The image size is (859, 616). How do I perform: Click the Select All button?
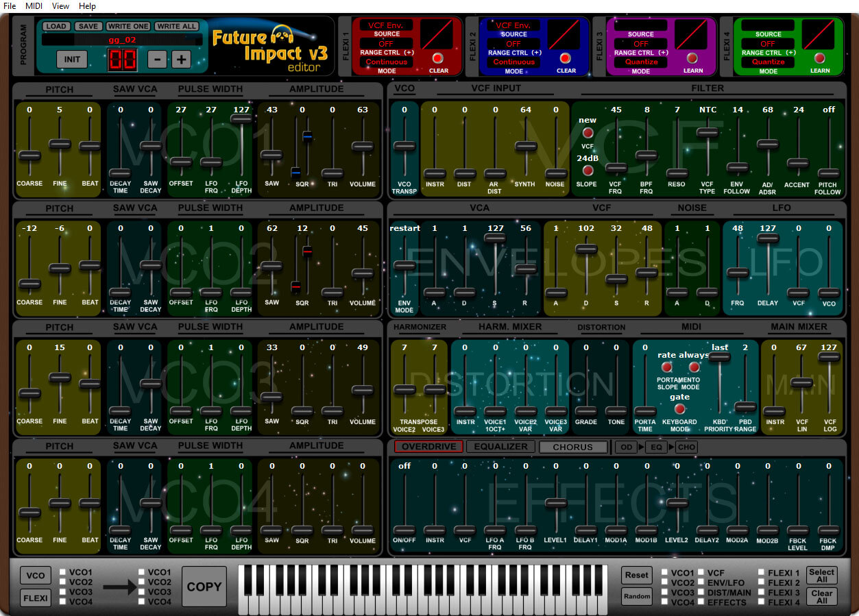point(822,576)
